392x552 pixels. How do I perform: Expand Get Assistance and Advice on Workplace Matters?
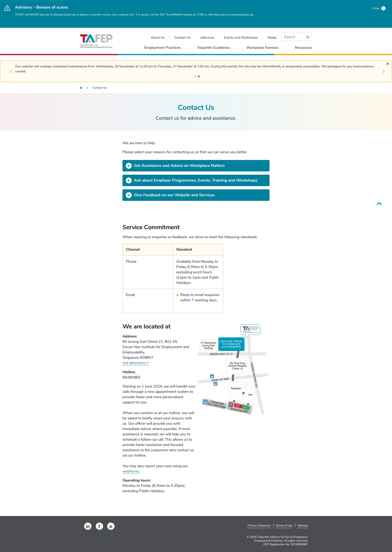196,166
